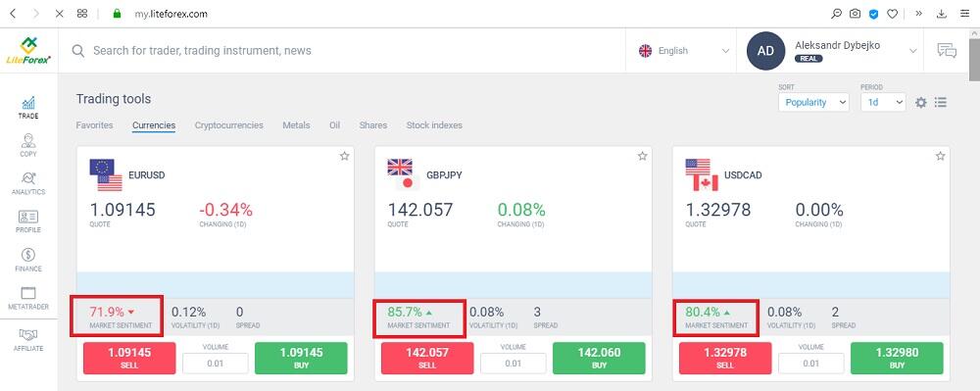980x391 pixels.
Task: Open the Period 1d dropdown
Action: 883,103
